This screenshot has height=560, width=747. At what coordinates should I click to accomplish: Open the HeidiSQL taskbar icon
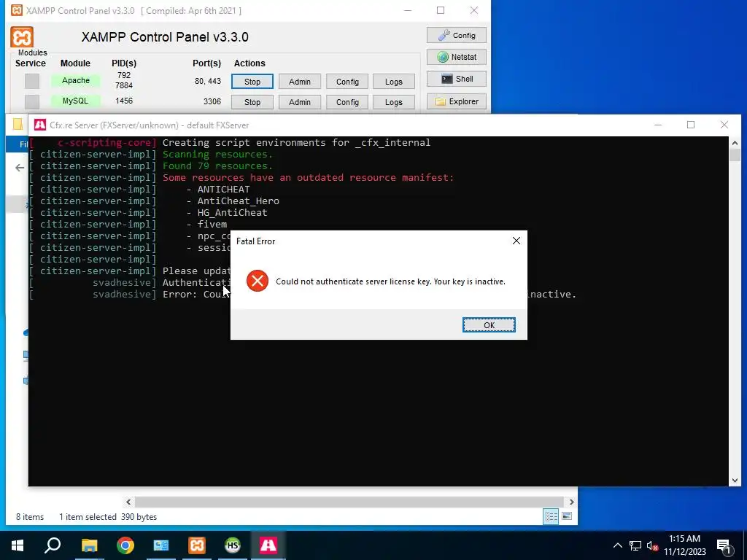tap(233, 545)
